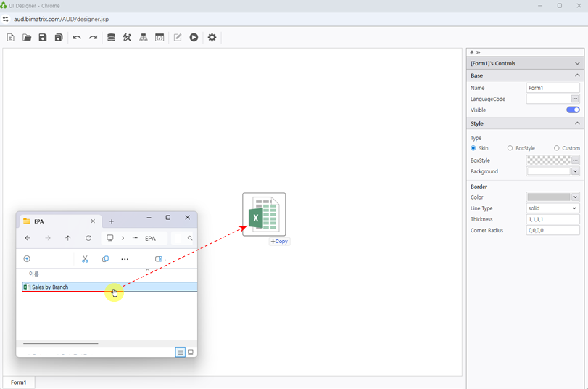The height and width of the screenshot is (389, 588).
Task: Toggle the Visible switch off
Action: point(573,110)
